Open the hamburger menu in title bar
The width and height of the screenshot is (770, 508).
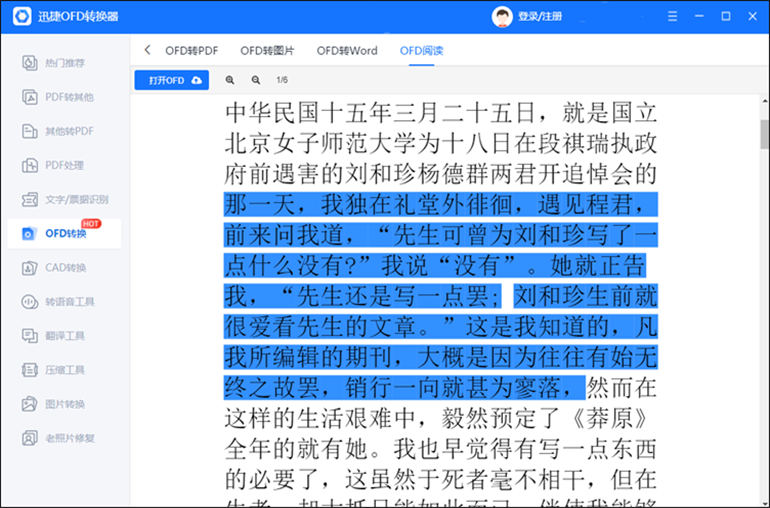click(673, 16)
